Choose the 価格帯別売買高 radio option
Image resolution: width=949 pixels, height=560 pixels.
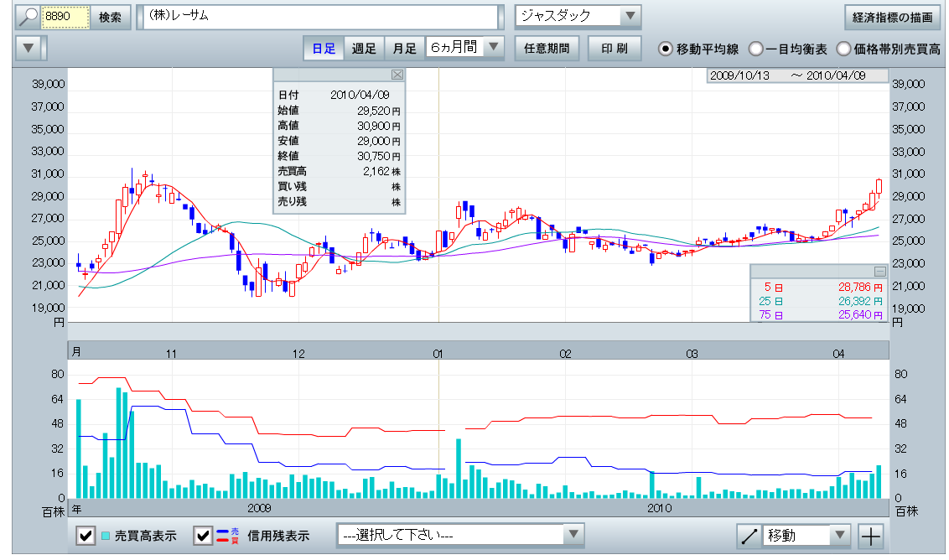point(843,49)
